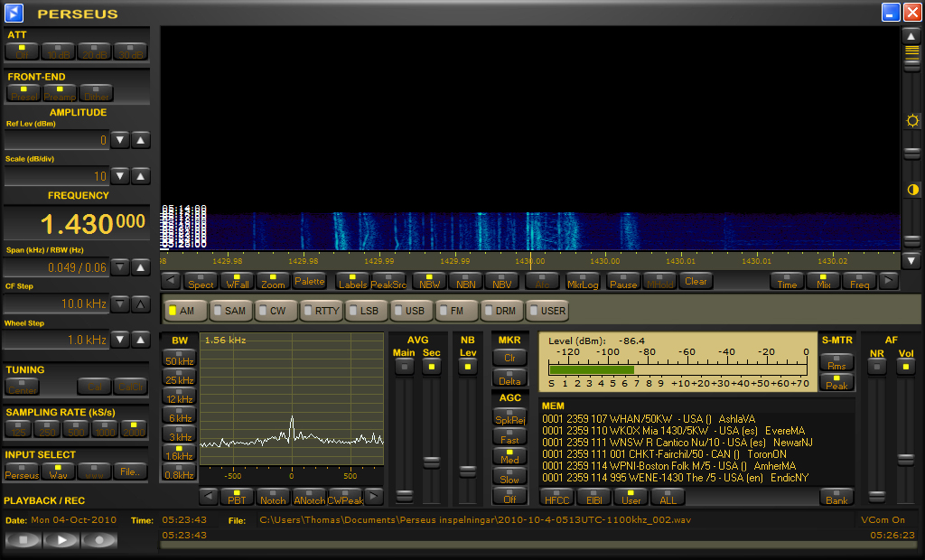Stop playback with the stop button

pyautogui.click(x=23, y=539)
